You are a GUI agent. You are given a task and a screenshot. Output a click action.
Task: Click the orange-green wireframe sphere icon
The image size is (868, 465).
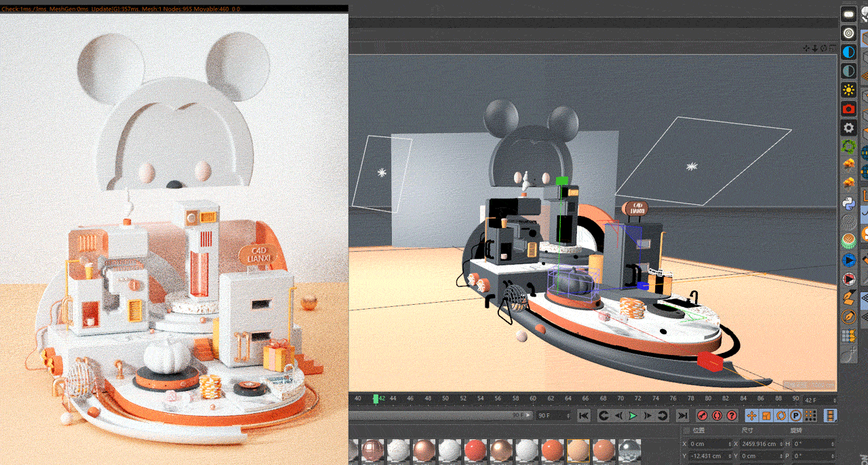coord(848,240)
